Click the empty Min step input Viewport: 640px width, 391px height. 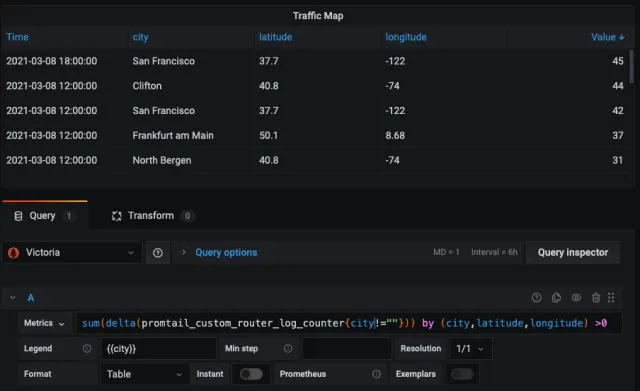347,349
